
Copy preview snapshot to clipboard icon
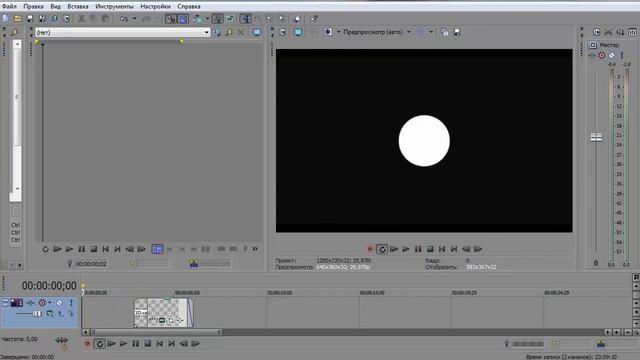[444, 32]
